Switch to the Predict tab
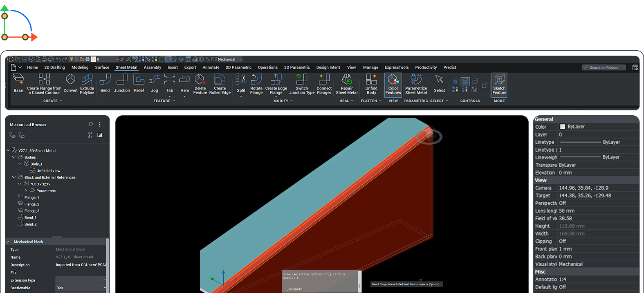Image resolution: width=644 pixels, height=293 pixels. pyautogui.click(x=449, y=67)
